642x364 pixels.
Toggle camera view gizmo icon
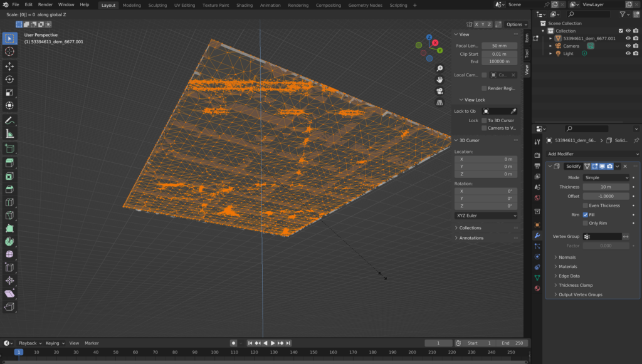tap(440, 91)
